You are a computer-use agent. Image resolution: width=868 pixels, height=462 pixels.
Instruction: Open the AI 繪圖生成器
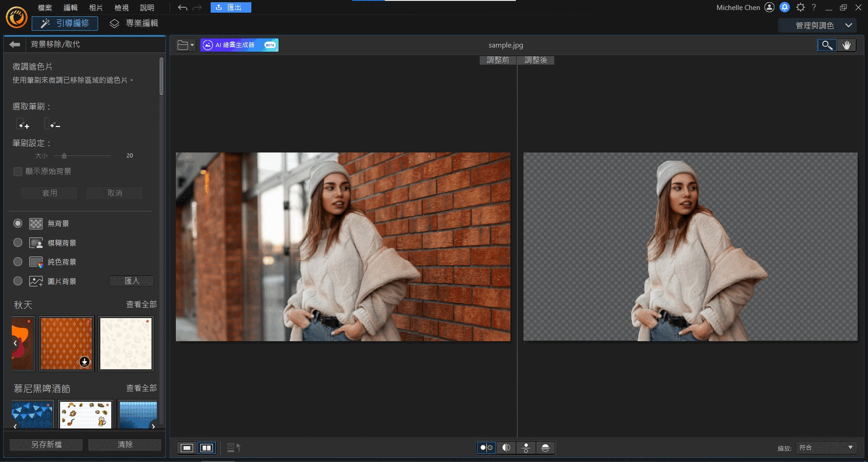point(239,45)
